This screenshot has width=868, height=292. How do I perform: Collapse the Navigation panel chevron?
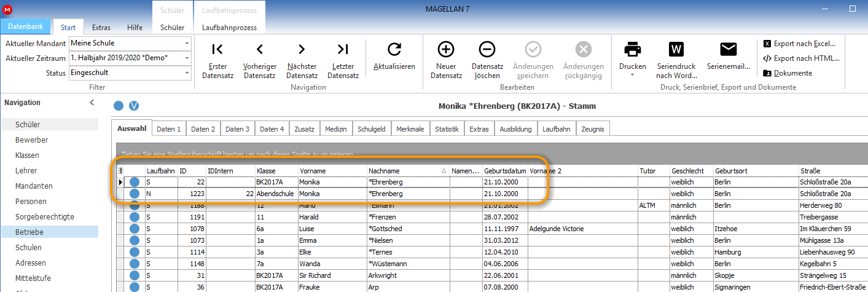[x=92, y=103]
